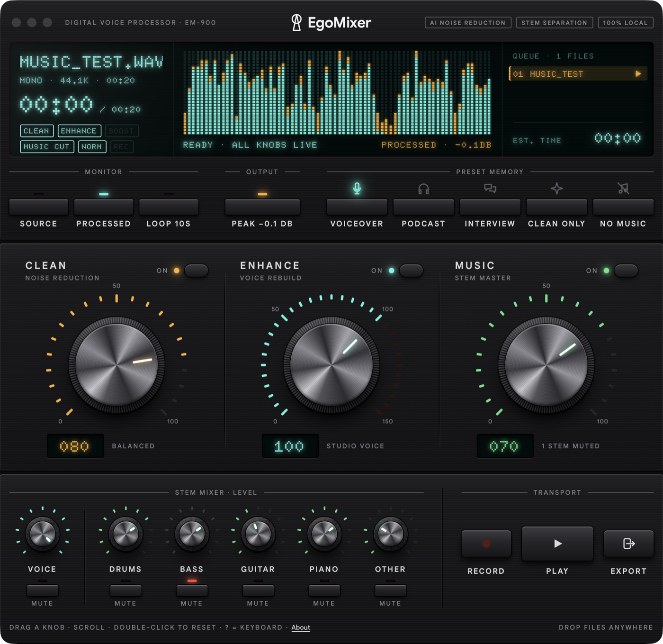Click the Other stem level knob
This screenshot has height=644, width=663.
coord(391,534)
